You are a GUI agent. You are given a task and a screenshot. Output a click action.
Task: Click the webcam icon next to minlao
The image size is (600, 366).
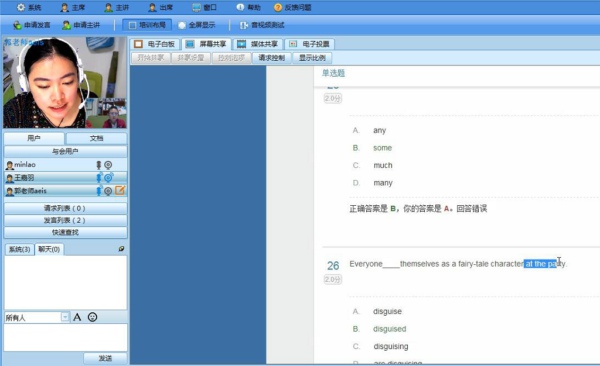click(108, 165)
